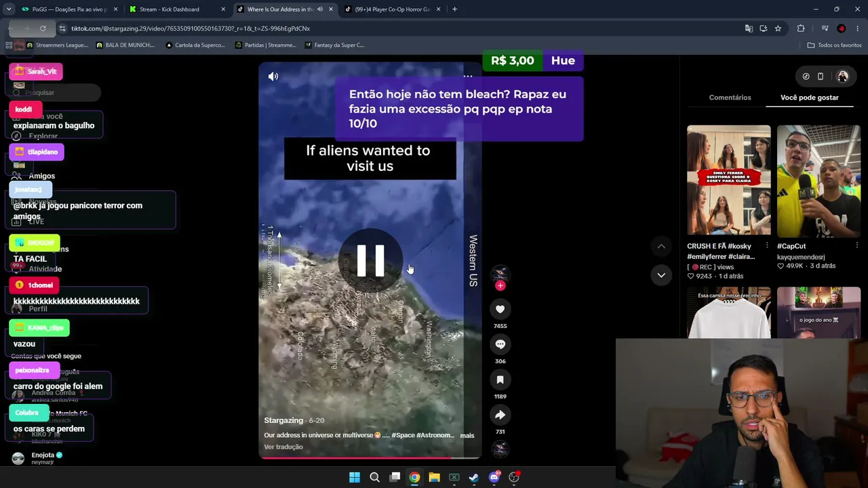868x488 pixels.
Task: Open the "CRUSH E FÃ #kosky" video thumbnail
Action: 729,180
